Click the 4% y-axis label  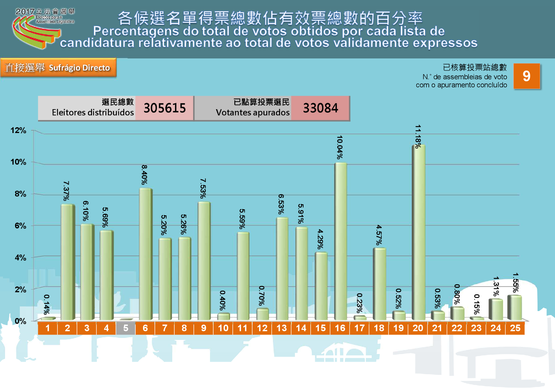point(20,258)
